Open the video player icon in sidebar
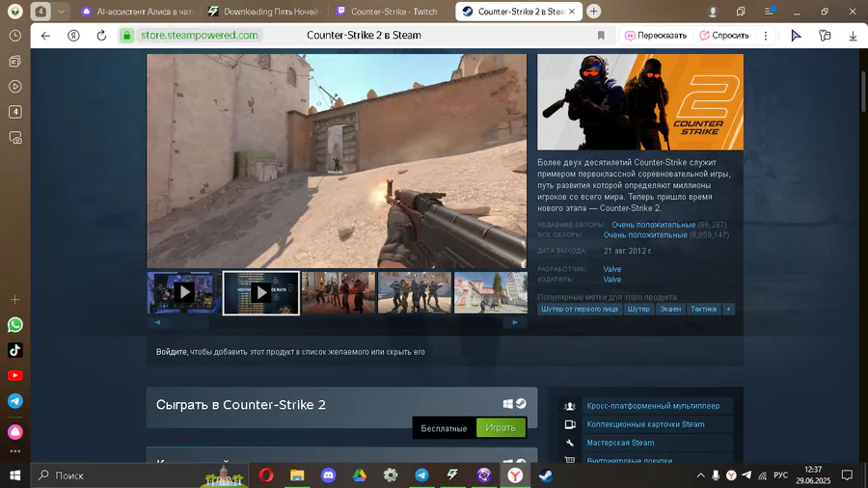This screenshot has width=868, height=488. click(x=14, y=86)
